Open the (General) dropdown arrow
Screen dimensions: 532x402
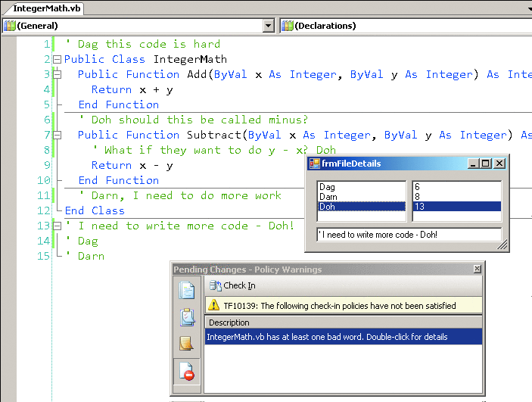(269, 26)
